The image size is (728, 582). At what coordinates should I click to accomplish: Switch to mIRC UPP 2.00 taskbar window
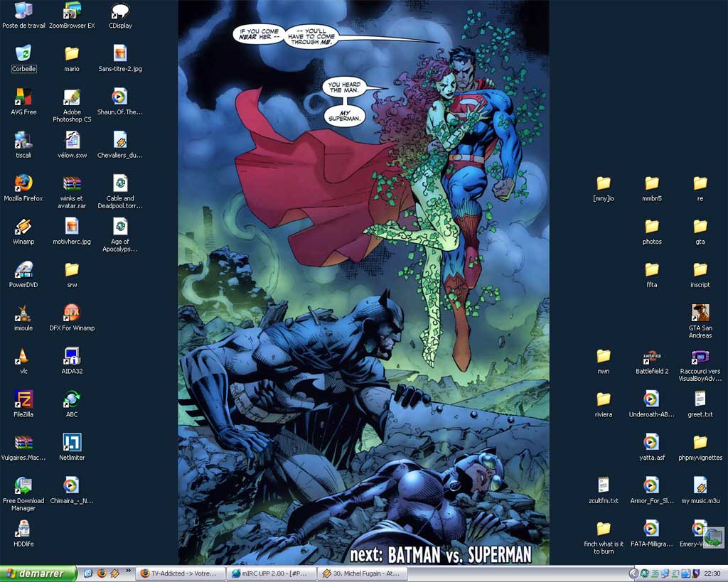pos(272,573)
